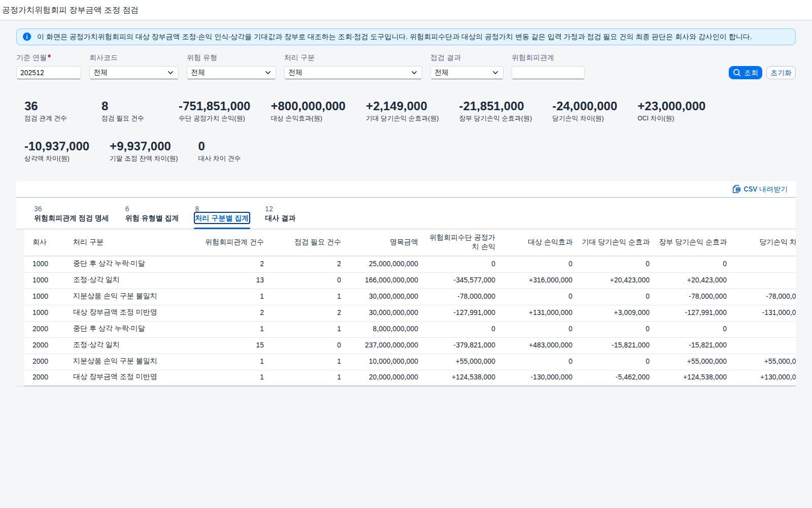The height and width of the screenshot is (508, 812).
Task: Click the 점검 필요 건수 column header
Action: pyautogui.click(x=318, y=242)
